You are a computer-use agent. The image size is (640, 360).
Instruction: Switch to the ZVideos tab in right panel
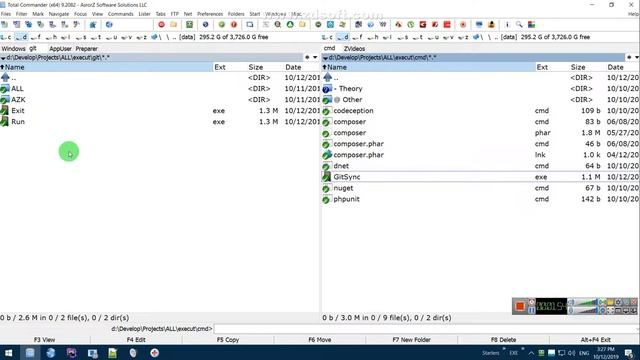pyautogui.click(x=354, y=49)
